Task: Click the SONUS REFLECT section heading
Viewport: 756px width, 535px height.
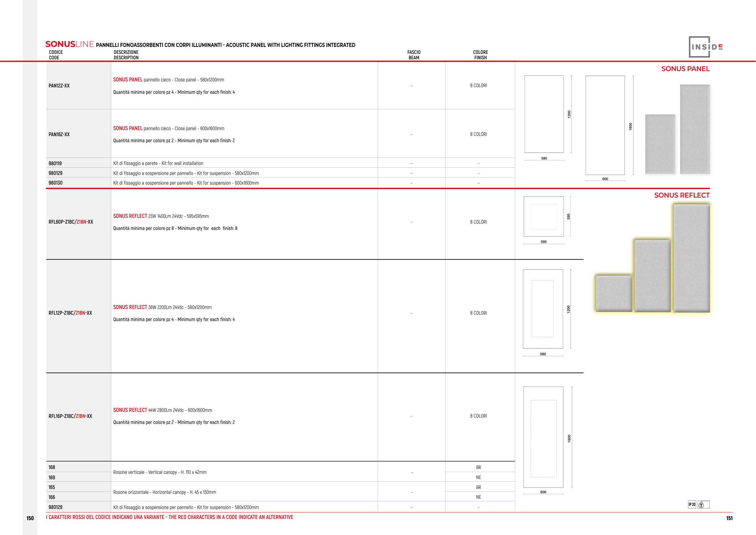Action: pyautogui.click(x=682, y=195)
